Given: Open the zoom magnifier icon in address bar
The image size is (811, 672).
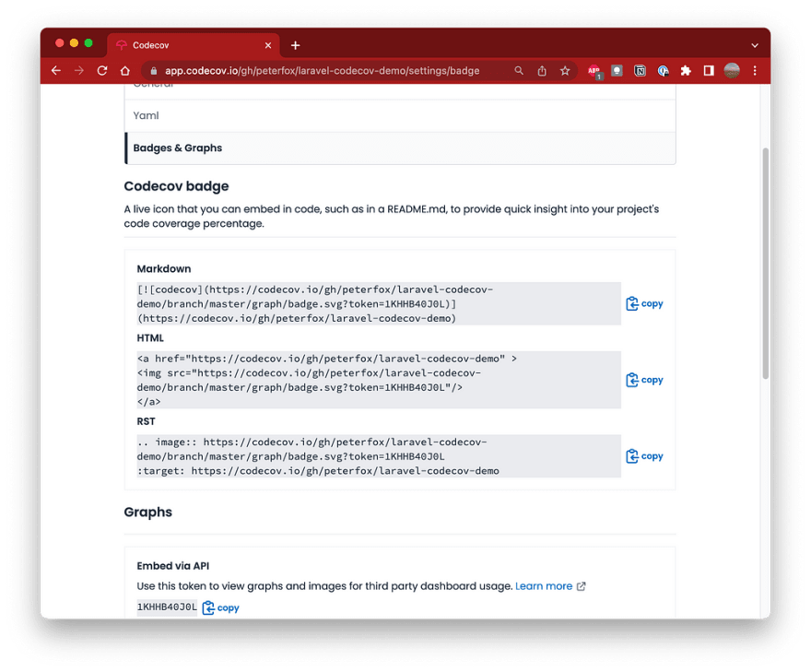Looking at the screenshot, I should click(x=518, y=71).
